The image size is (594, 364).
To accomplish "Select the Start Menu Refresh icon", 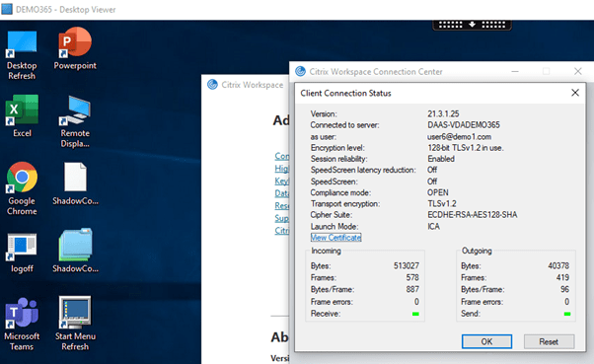I will click(x=75, y=312).
